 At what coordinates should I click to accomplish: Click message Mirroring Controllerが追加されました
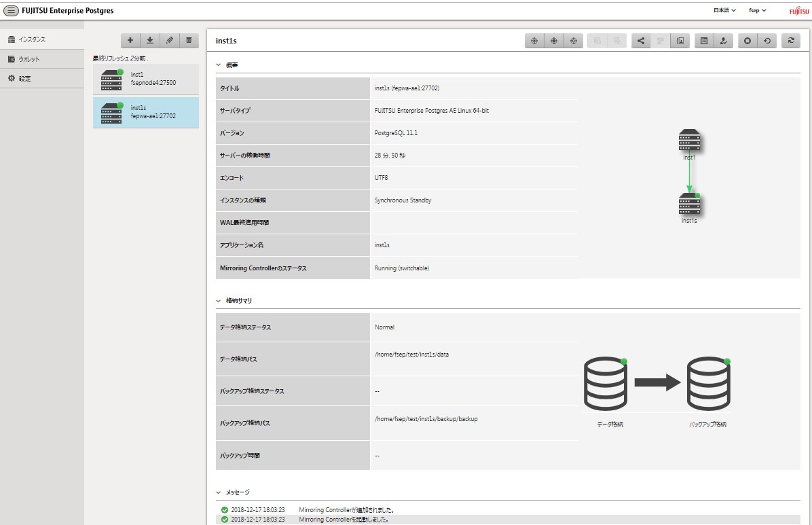coord(346,510)
